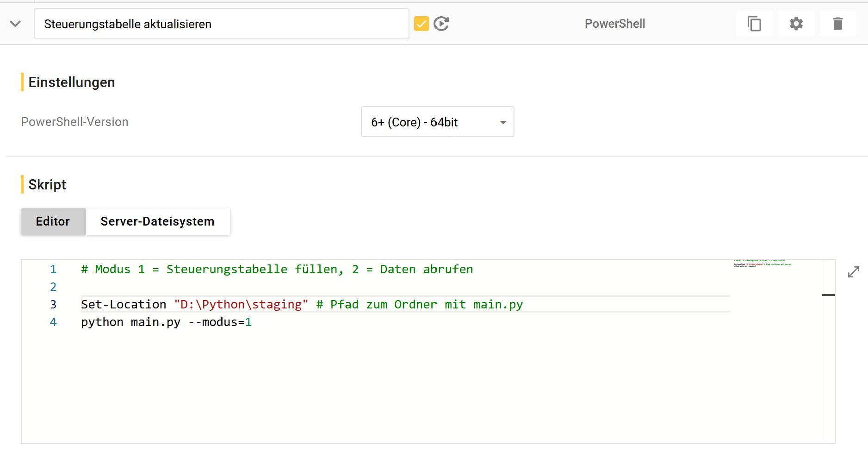This screenshot has height=452, width=868.
Task: Click the path string "D:\Python\staging"
Action: (x=241, y=304)
